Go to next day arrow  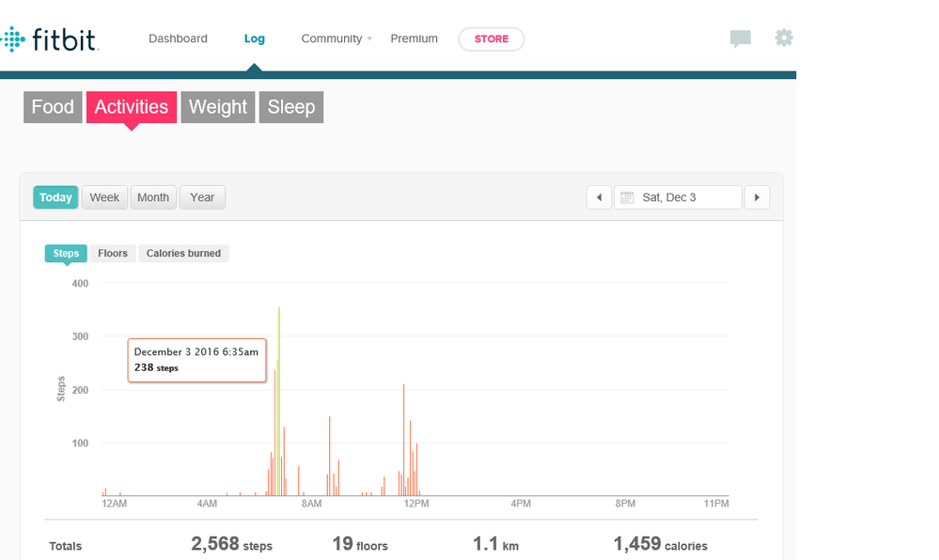point(757,197)
